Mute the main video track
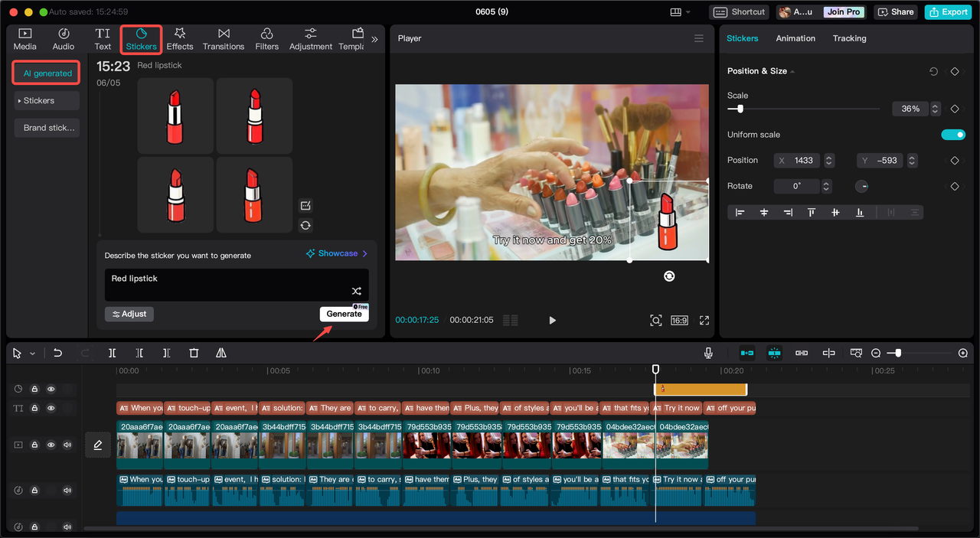The width and height of the screenshot is (980, 538). [67, 445]
